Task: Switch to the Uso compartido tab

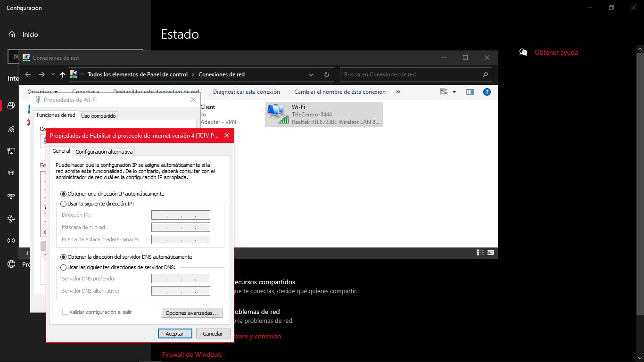Action: point(98,116)
